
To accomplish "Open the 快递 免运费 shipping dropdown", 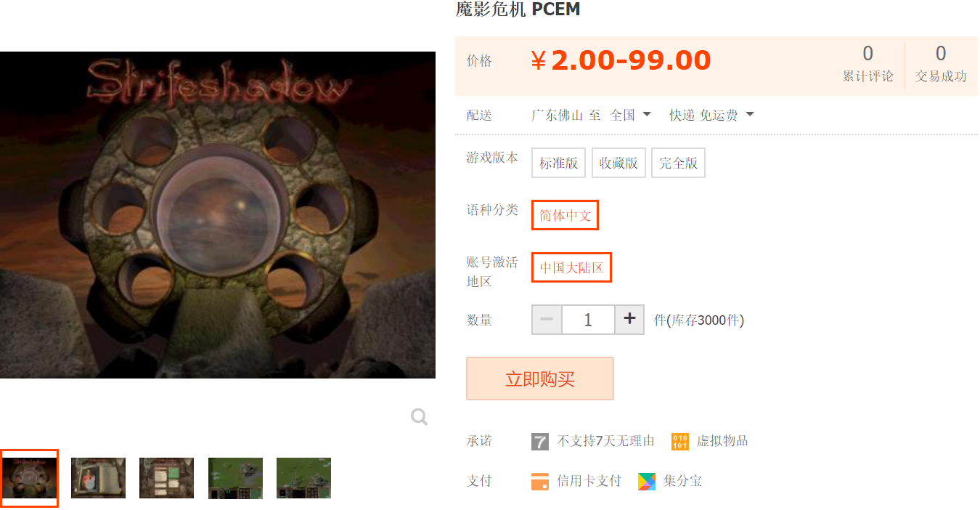I will (711, 115).
